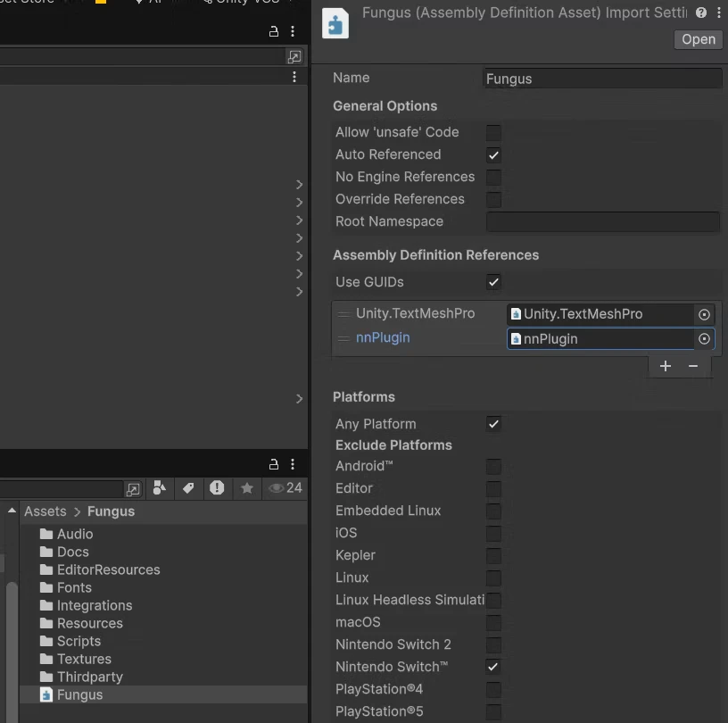
Task: Toggle the upper panel lock icon
Action: (274, 31)
